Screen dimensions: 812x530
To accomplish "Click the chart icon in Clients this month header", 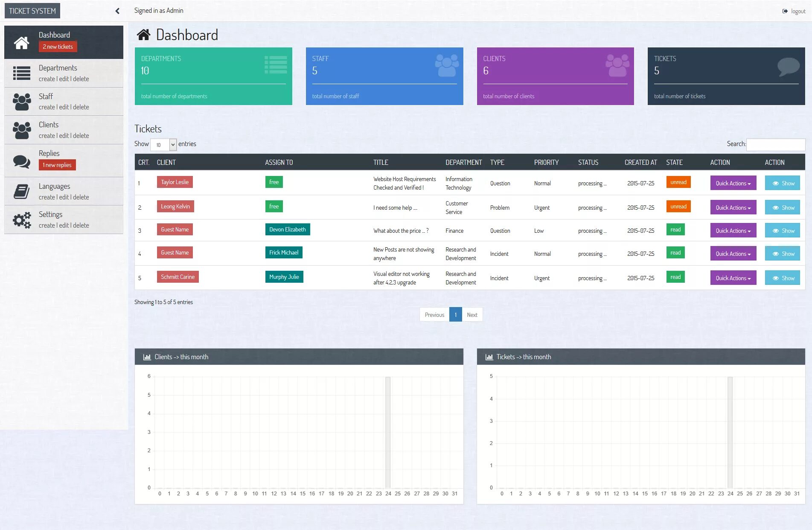I will pyautogui.click(x=147, y=357).
